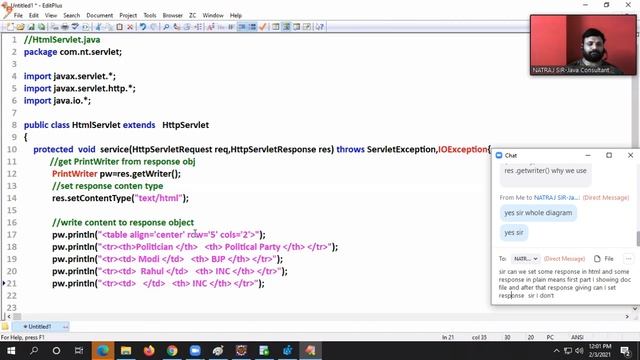The height and width of the screenshot is (360, 640).
Task: Click the ANSI encoding status bar entry
Action: pyautogui.click(x=577, y=337)
